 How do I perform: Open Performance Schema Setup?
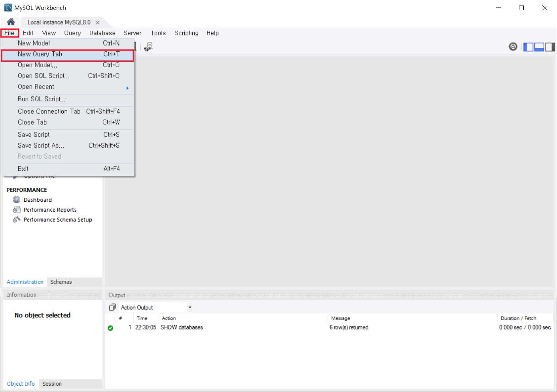point(58,220)
